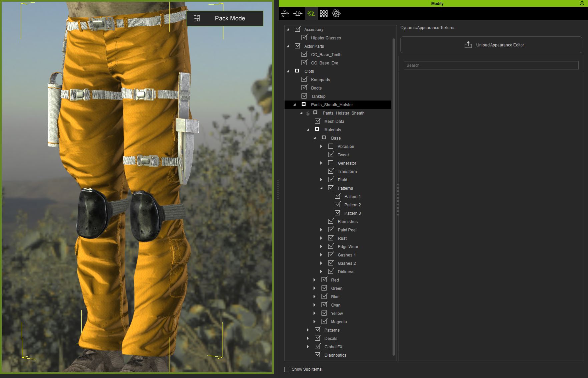588x378 pixels.
Task: Open the checkered Material tab icon
Action: (x=324, y=13)
